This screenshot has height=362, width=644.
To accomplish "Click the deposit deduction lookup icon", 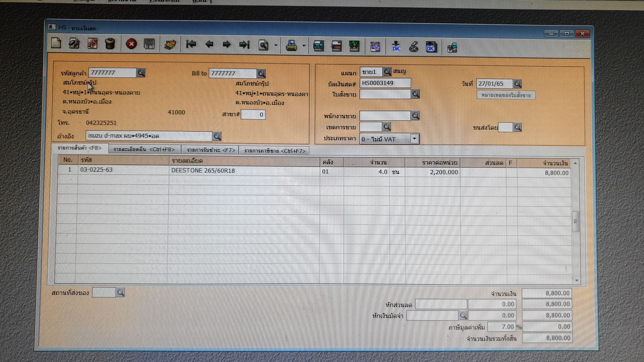I will pos(463,315).
